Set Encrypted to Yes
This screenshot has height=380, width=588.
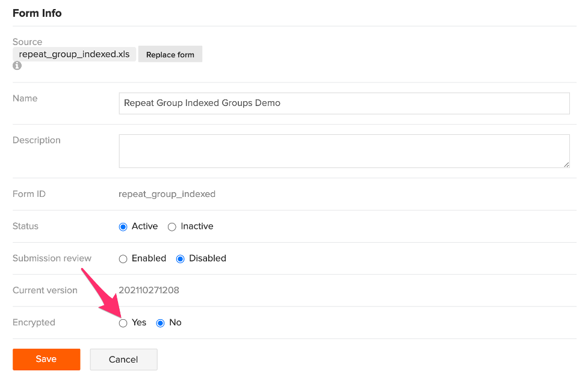click(x=123, y=323)
